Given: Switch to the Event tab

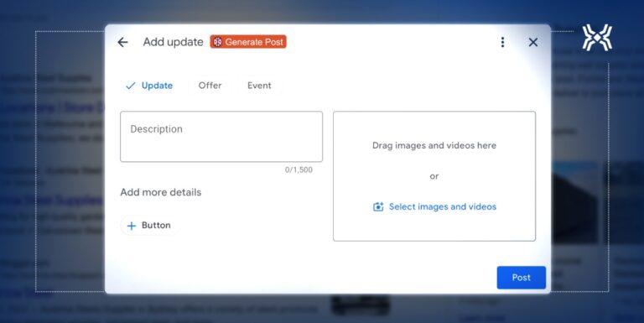Looking at the screenshot, I should click(259, 86).
